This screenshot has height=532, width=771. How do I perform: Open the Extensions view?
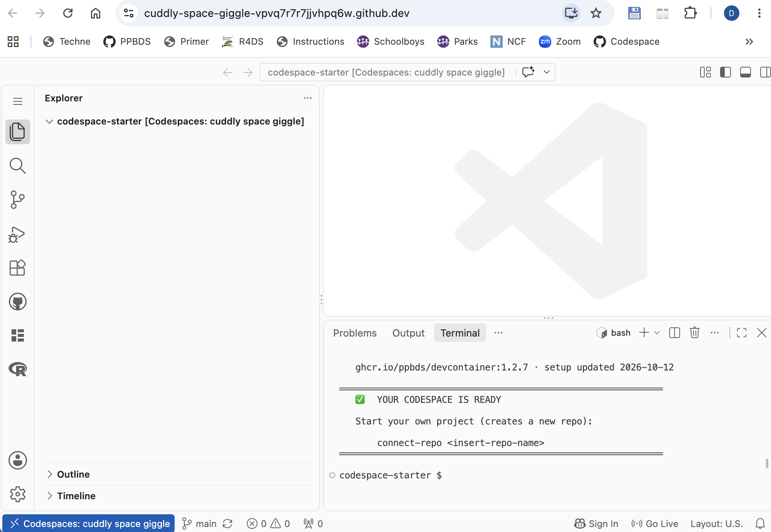(18, 268)
